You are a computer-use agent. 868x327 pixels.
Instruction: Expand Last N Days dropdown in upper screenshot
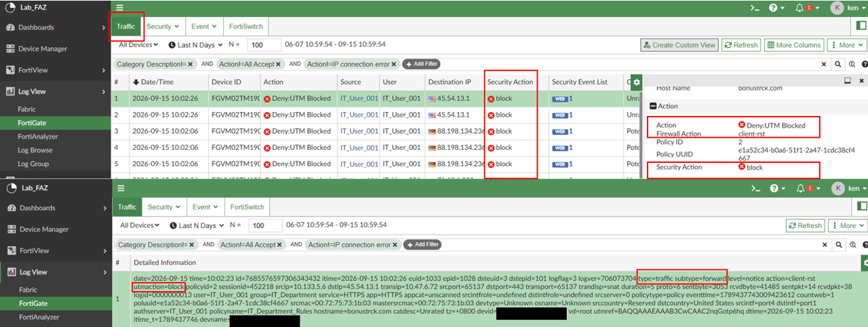pyautogui.click(x=195, y=45)
